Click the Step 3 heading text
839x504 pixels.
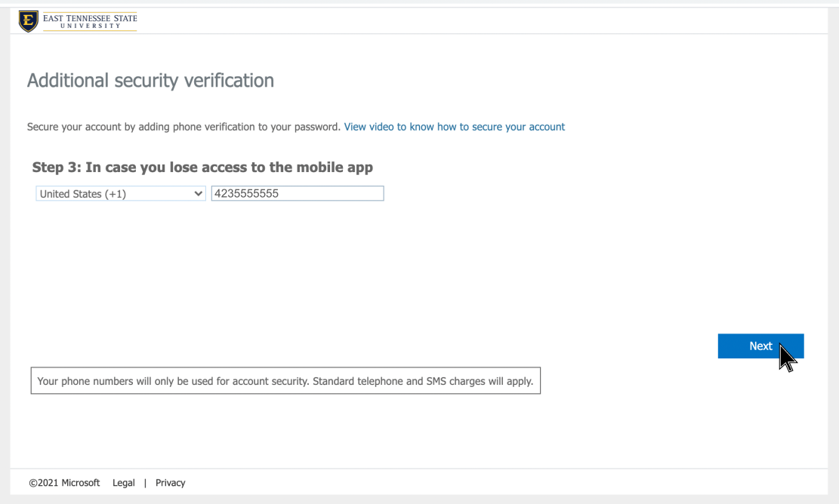(202, 167)
